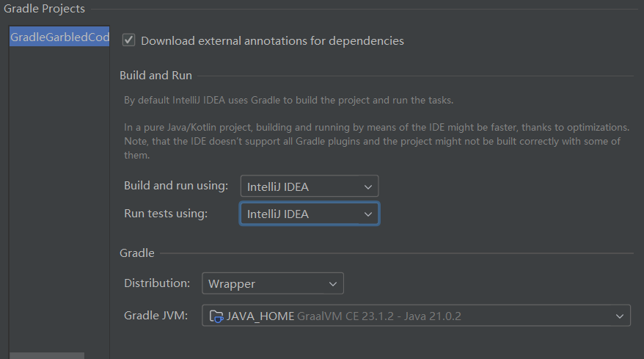Click the 'Gradle JVM:' label
This screenshot has height=359, width=644.
click(x=156, y=316)
